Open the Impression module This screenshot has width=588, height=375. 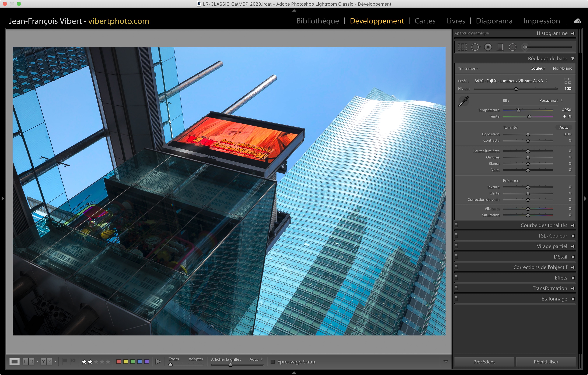point(541,21)
